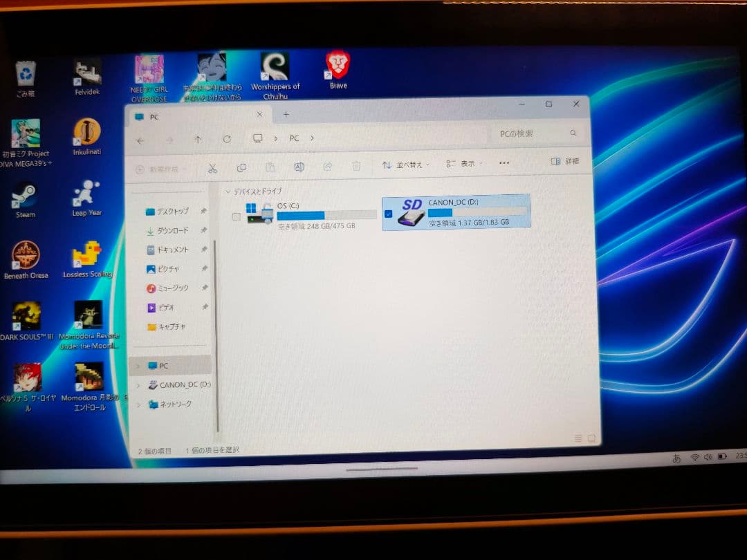Click the three-dots more options icon
The image size is (747, 560).
pos(504,163)
